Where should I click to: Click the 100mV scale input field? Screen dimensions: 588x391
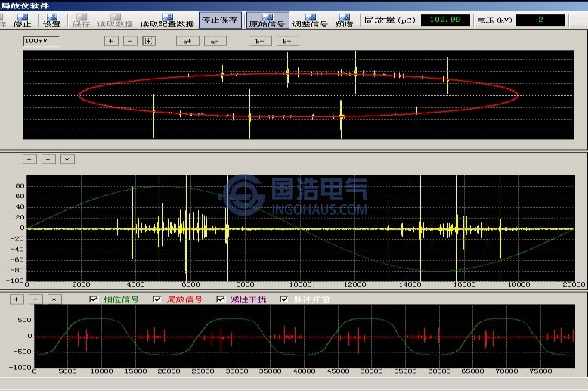(41, 41)
